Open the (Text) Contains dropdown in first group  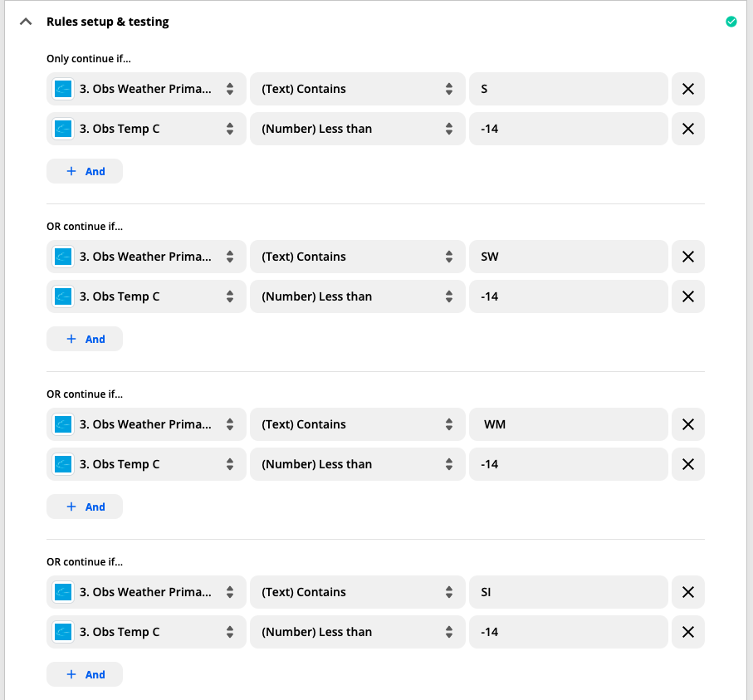pyautogui.click(x=357, y=89)
